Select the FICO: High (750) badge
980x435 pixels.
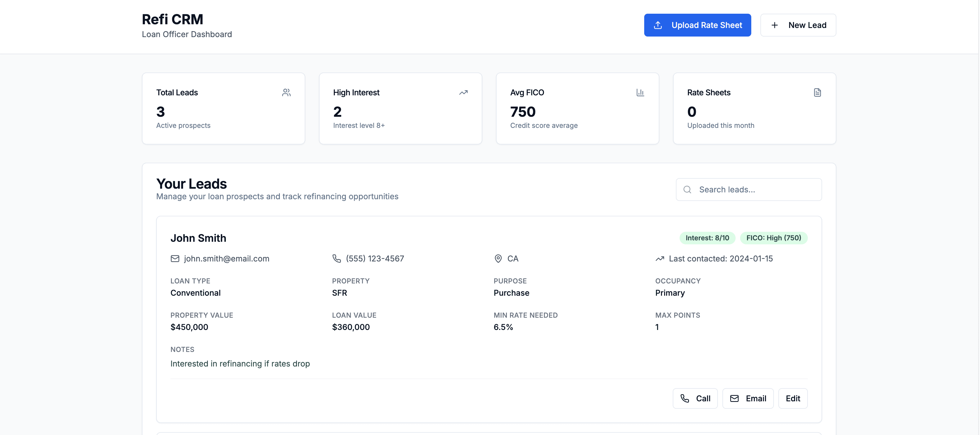[x=774, y=238]
